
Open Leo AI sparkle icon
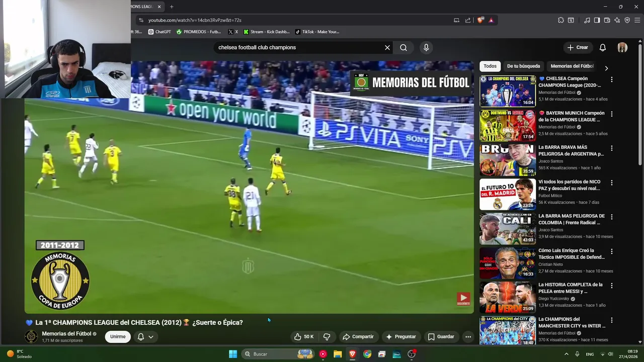pos(617,20)
